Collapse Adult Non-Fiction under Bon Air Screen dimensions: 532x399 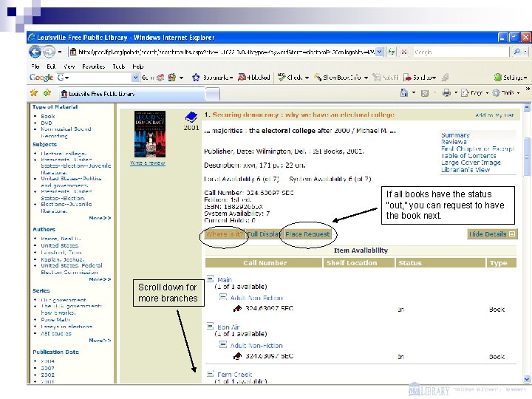click(223, 345)
